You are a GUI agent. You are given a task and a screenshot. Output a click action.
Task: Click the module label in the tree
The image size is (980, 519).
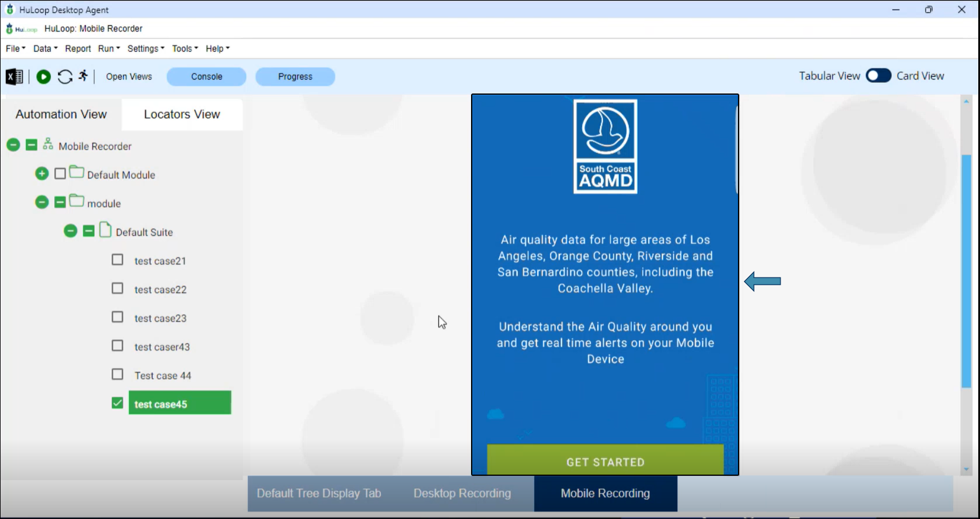point(104,204)
